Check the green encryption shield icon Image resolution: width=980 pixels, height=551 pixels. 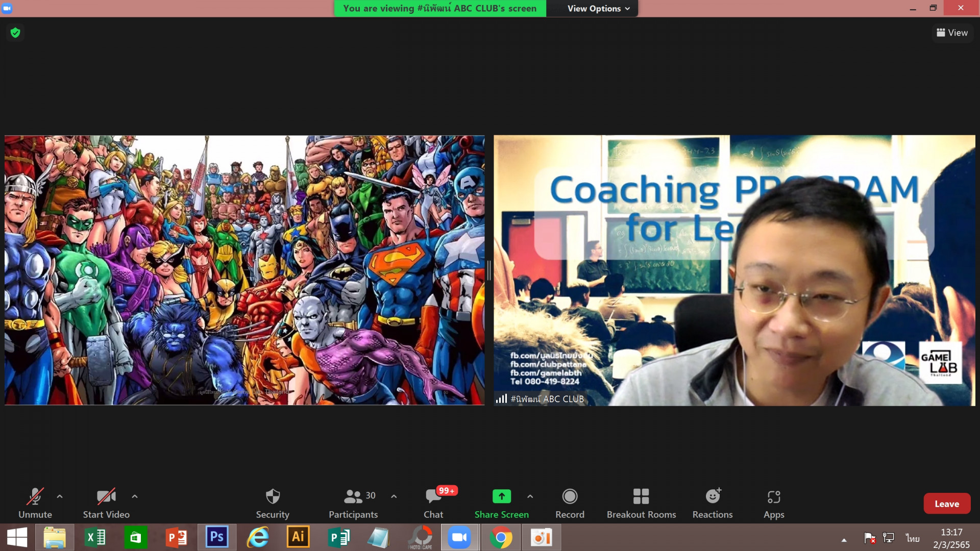click(x=15, y=33)
